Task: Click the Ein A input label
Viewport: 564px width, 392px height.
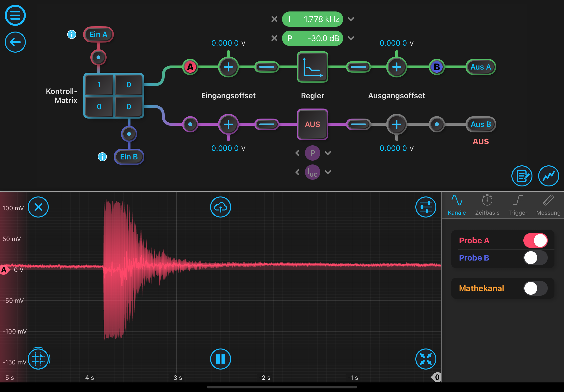Action: (98, 34)
